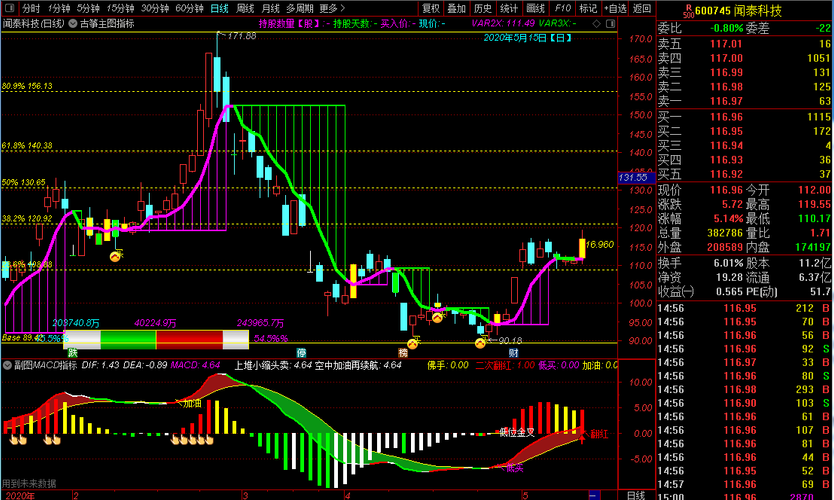Click the 返回 back button
This screenshot has width=834, height=500.
[642, 9]
